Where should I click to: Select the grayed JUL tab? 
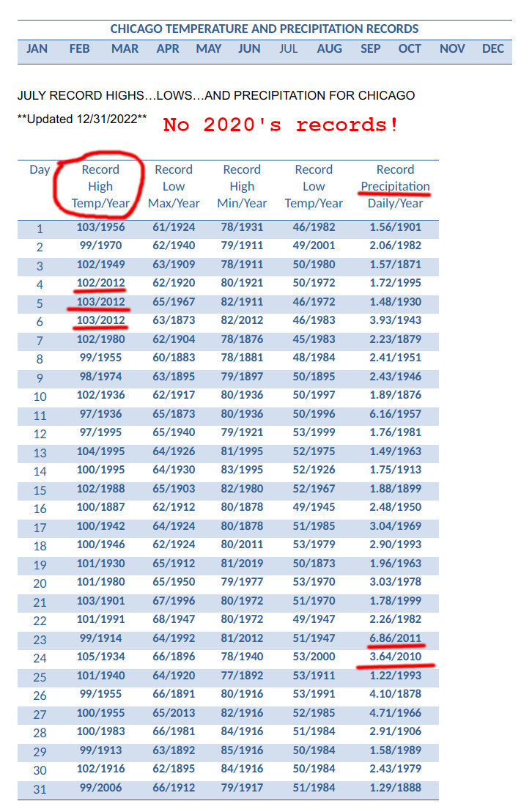point(288,48)
